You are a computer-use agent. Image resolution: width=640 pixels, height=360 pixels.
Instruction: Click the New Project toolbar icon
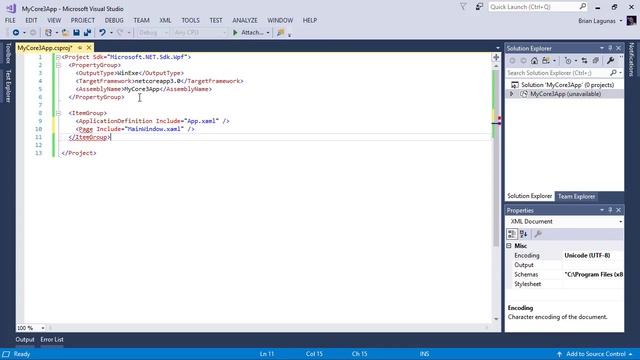48,32
